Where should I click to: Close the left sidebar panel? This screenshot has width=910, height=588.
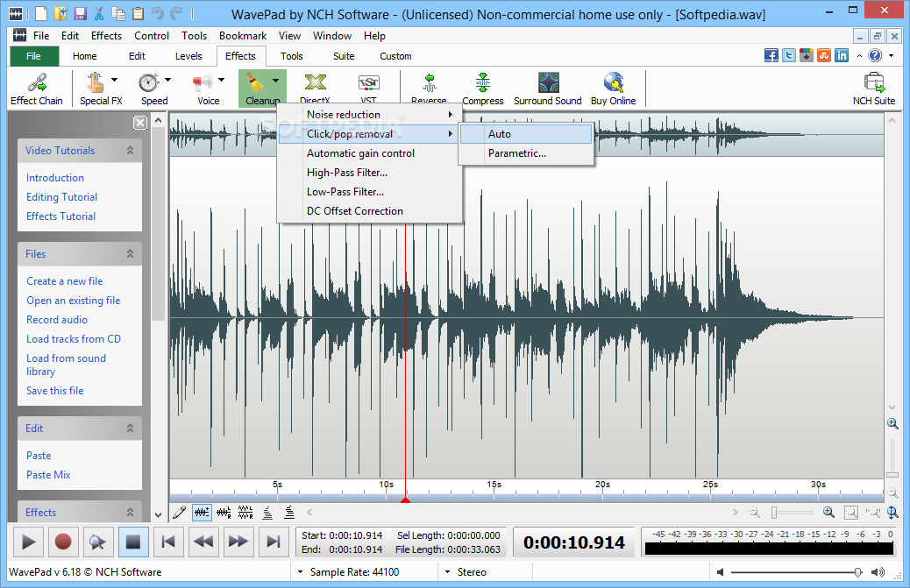140,123
